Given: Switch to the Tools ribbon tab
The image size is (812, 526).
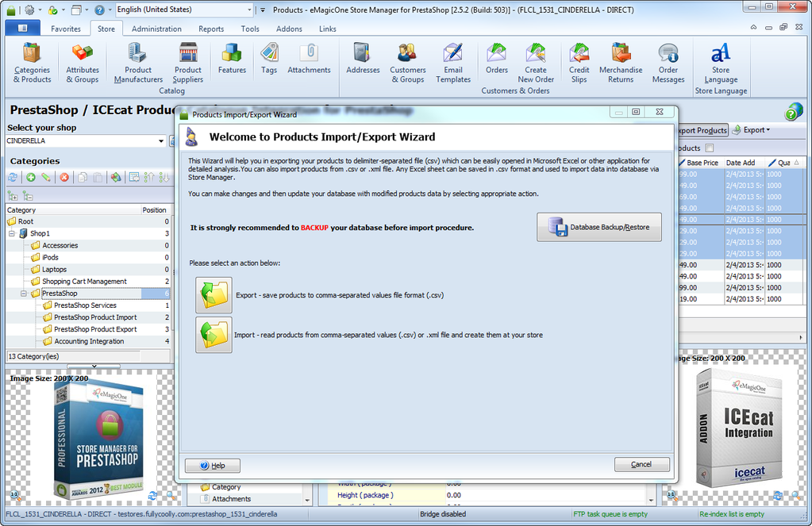Looking at the screenshot, I should tap(250, 29).
